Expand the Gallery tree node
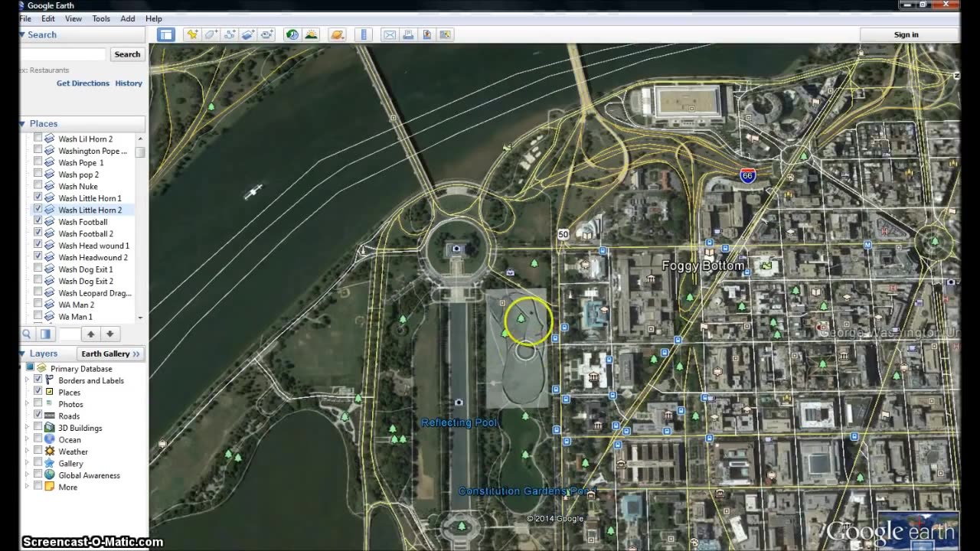 point(28,463)
